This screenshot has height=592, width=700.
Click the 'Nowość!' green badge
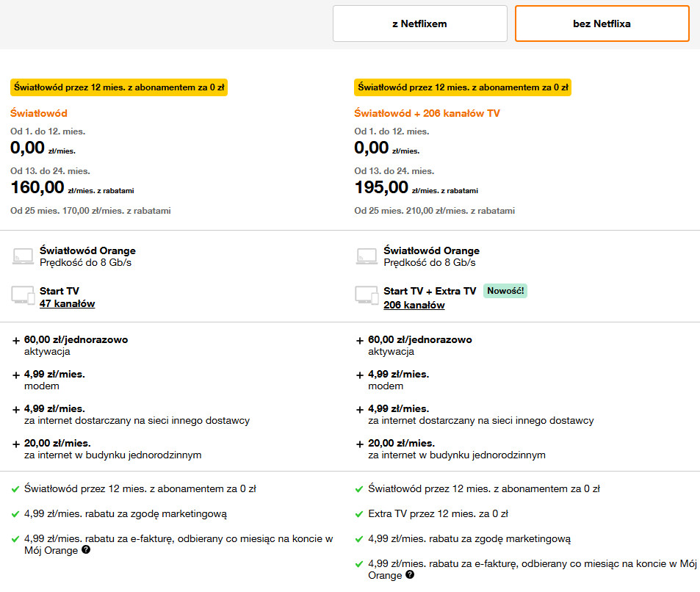[x=505, y=291]
